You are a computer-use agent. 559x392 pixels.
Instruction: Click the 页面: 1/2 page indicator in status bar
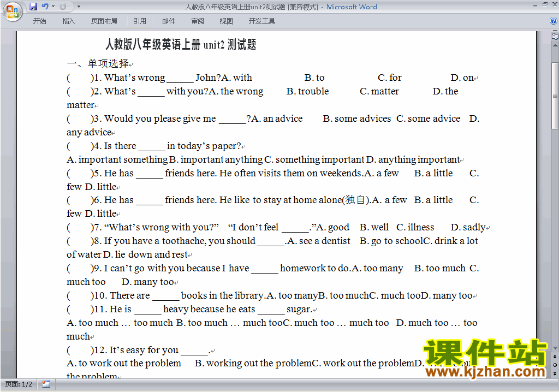click(19, 384)
